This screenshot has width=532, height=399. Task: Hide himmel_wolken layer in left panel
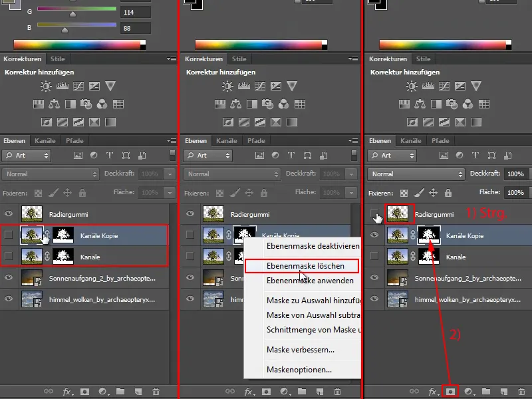tap(9, 299)
